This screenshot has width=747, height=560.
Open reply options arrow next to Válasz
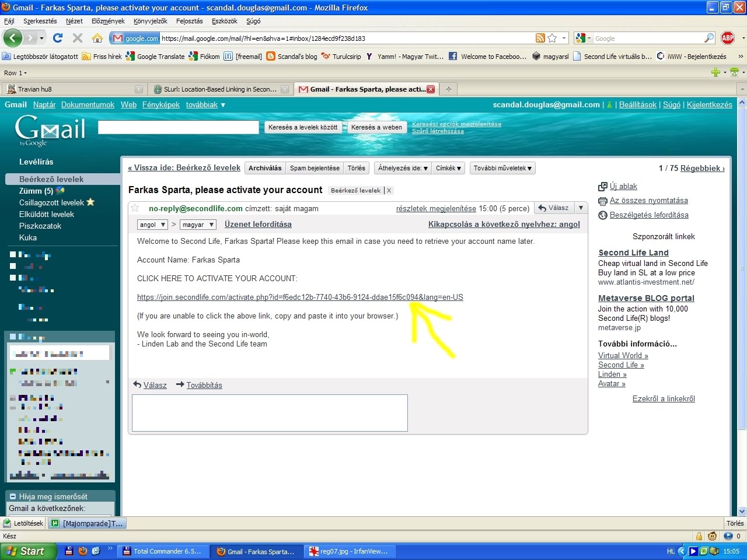pos(581,208)
